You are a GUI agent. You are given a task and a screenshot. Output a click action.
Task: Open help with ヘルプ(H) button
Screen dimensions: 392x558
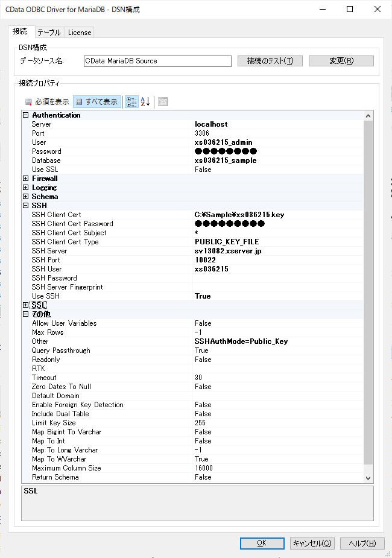pyautogui.click(x=362, y=543)
